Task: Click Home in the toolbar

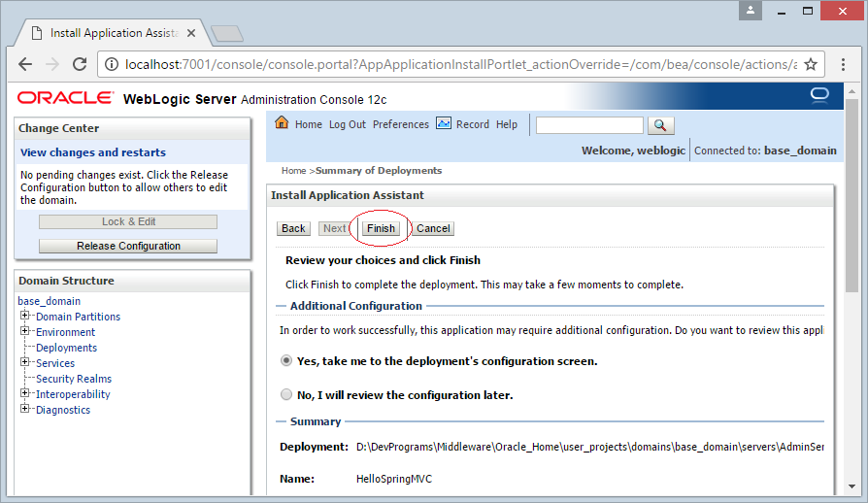Action: (309, 124)
